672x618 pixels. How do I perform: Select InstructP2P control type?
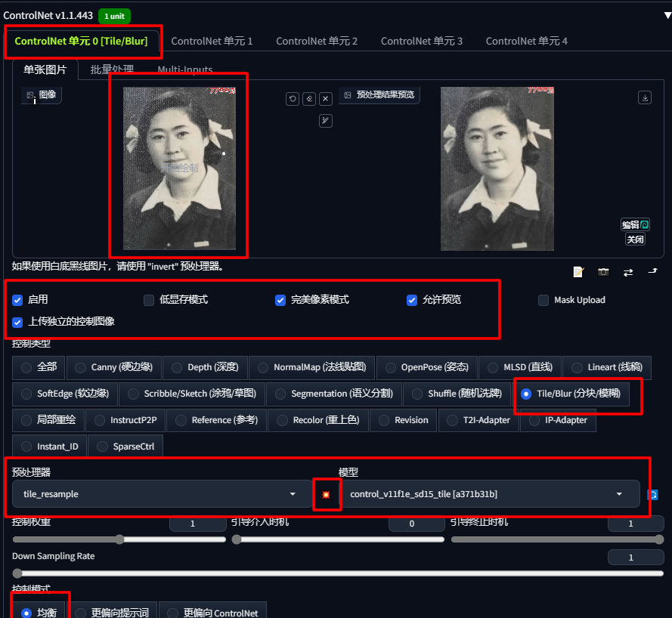125,420
